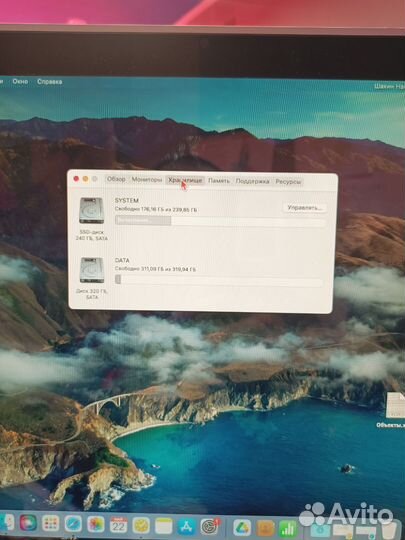Launch the App Store from Dock
The height and width of the screenshot is (540, 405).
(x=186, y=527)
